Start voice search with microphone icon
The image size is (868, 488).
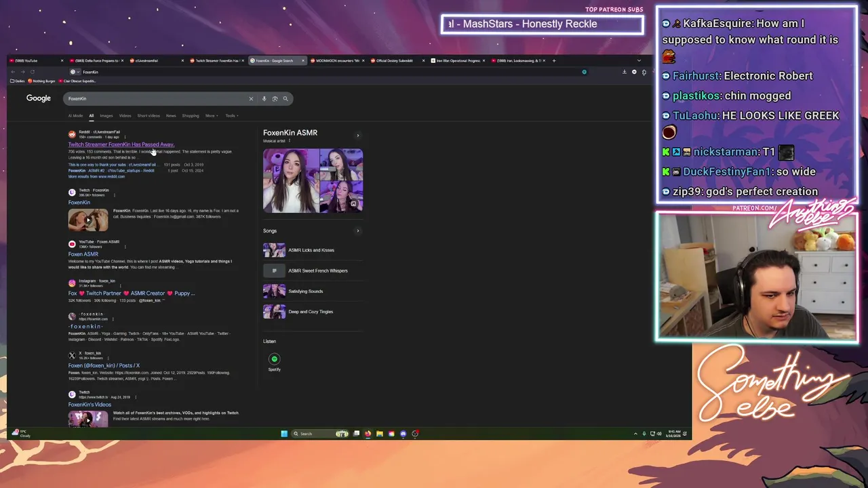tap(264, 99)
